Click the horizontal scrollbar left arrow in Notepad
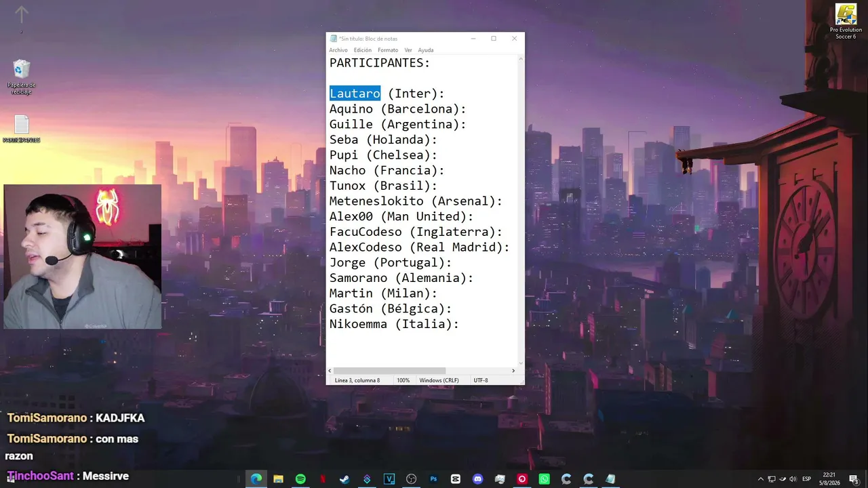The image size is (868, 488). (330, 371)
